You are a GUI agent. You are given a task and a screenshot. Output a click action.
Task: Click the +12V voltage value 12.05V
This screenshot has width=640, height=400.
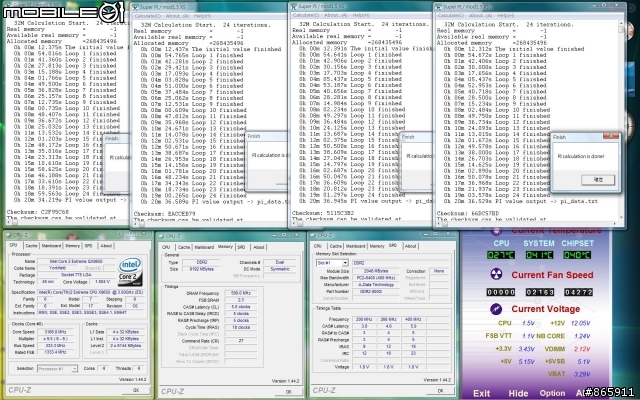click(580, 323)
